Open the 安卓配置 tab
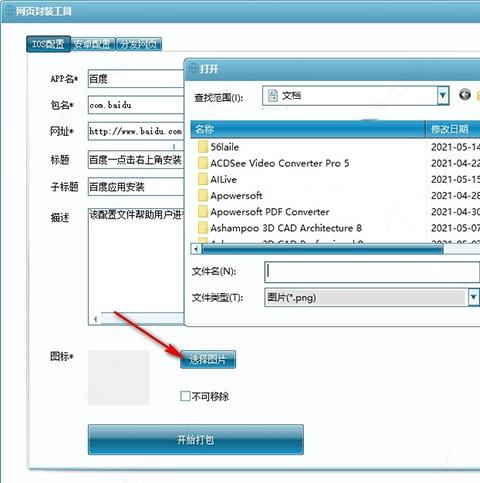 coord(93,44)
